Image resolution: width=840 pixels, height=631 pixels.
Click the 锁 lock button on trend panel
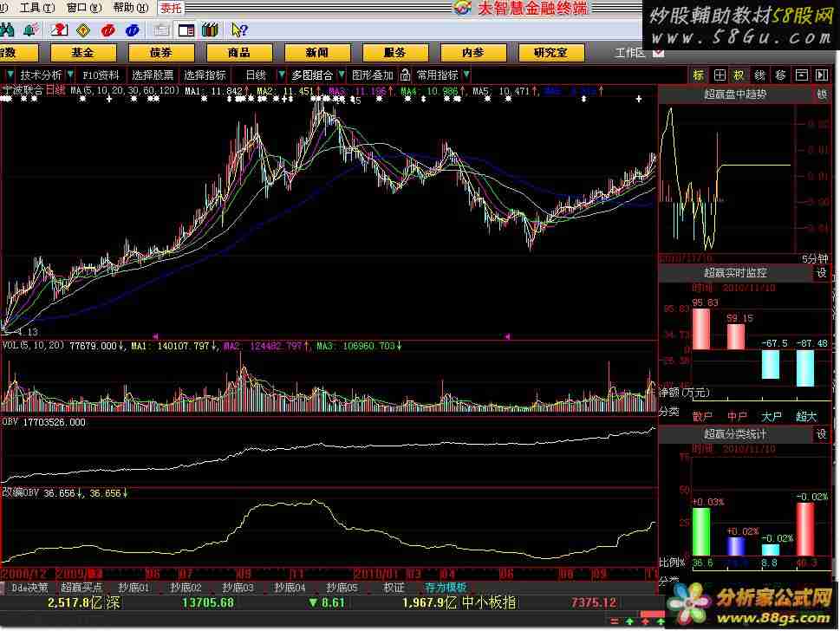pos(822,95)
